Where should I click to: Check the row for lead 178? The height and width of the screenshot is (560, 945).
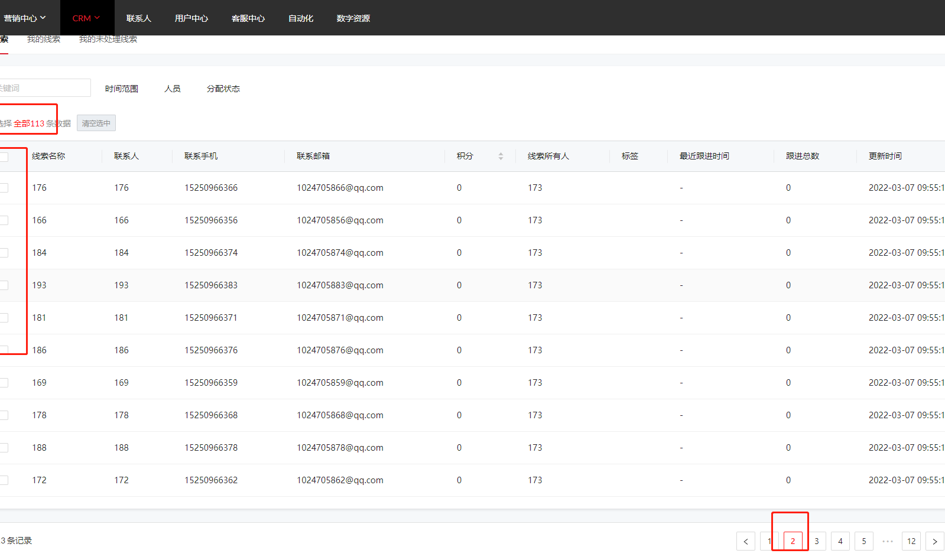coord(4,415)
